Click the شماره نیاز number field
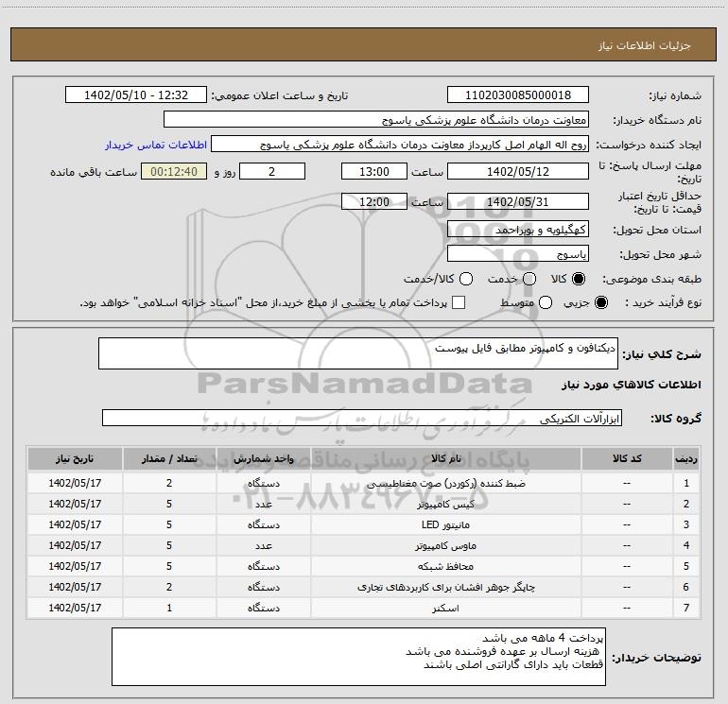Screen dimensions: 728x704 [x=518, y=94]
